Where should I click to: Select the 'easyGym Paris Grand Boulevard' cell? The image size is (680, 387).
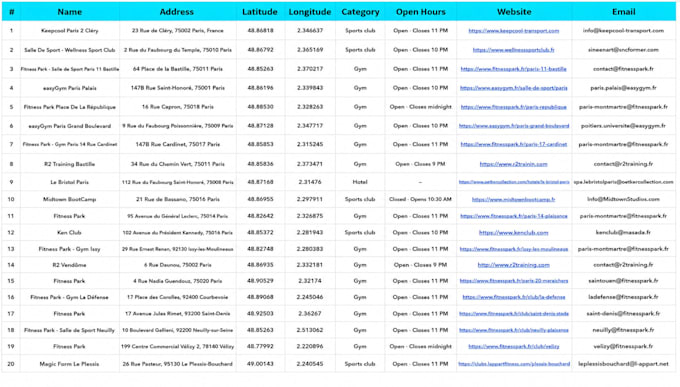tap(69, 126)
